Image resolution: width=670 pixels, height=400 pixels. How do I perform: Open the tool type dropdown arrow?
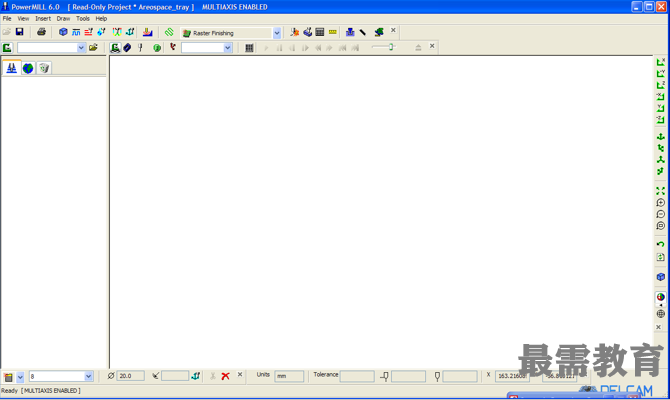point(20,377)
